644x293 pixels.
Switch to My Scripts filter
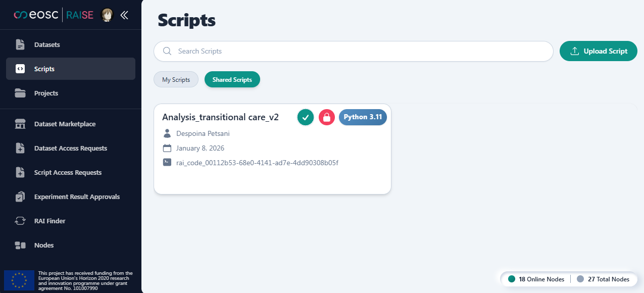point(176,79)
